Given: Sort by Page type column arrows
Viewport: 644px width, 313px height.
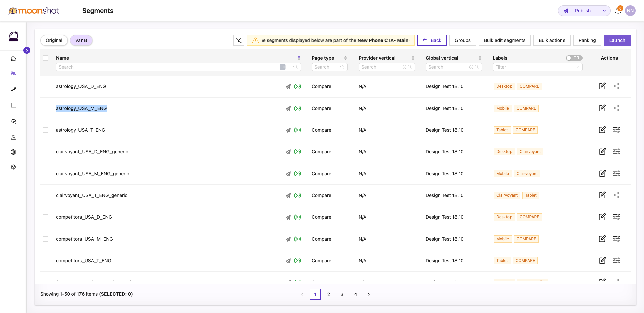Looking at the screenshot, I should click(346, 58).
